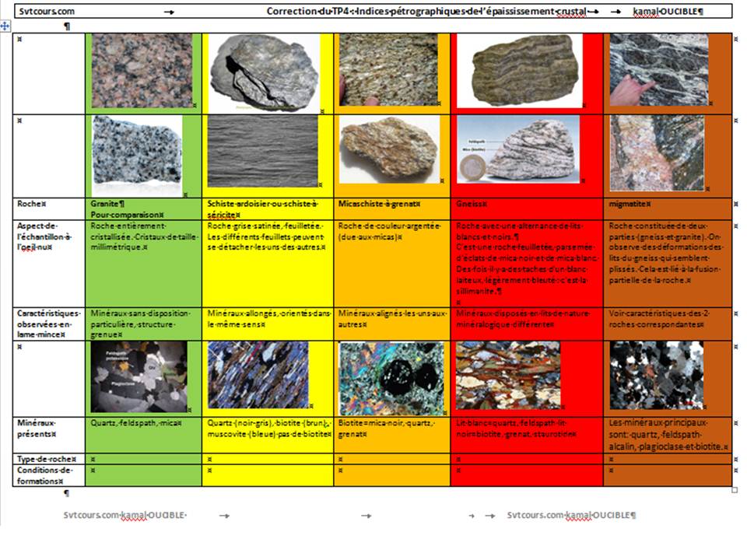The image size is (747, 560).
Task: Click the migmatite outcrop photo with a hand
Action: pyautogui.click(x=658, y=70)
